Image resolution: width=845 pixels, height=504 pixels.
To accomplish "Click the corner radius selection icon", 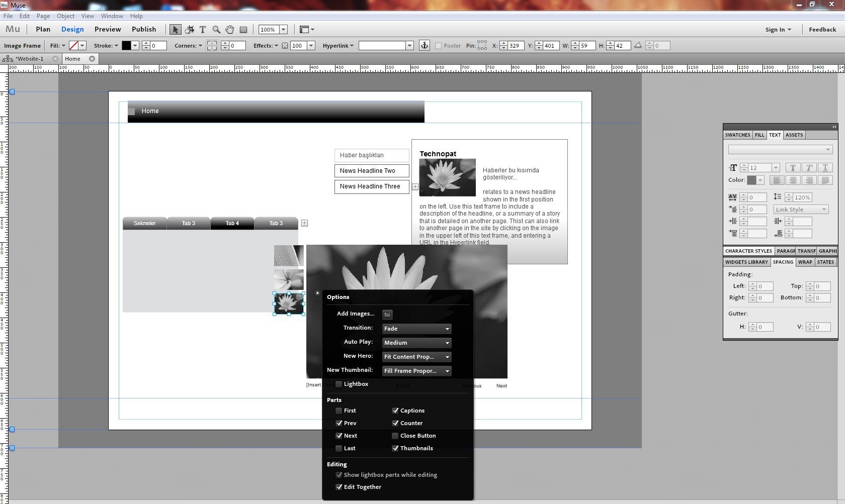I will pyautogui.click(x=212, y=45).
